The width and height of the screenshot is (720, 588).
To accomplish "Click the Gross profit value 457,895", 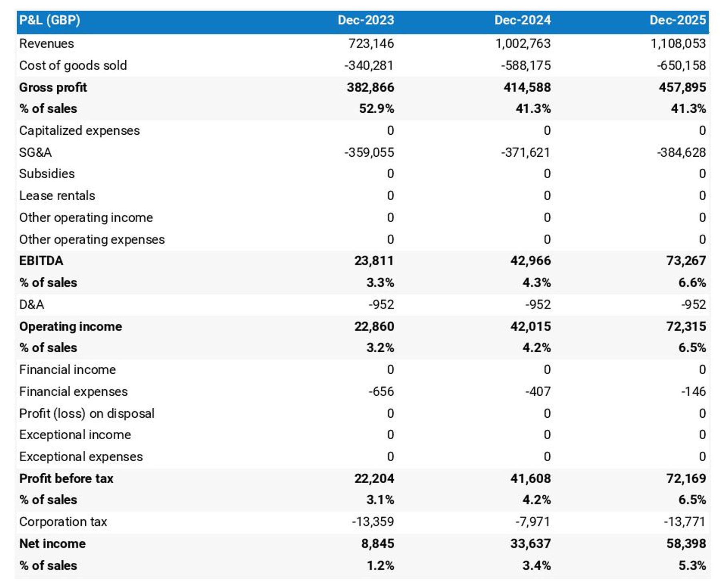I will coord(682,88).
